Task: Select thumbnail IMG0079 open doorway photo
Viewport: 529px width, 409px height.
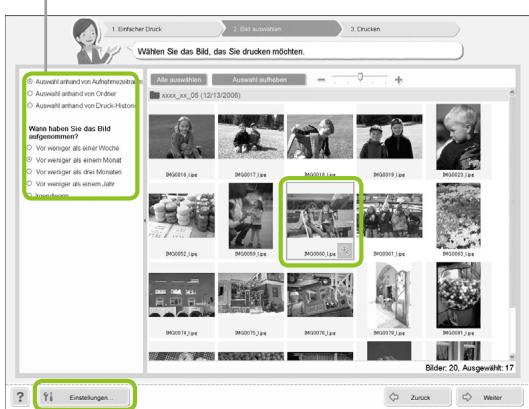Action: (389, 295)
